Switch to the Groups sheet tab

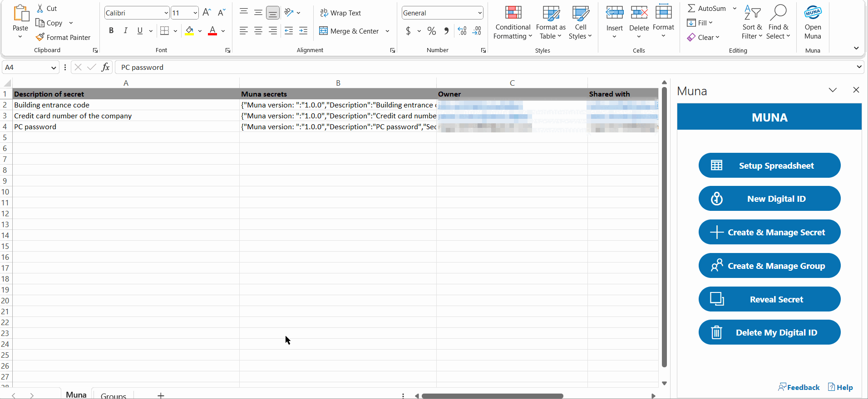tap(113, 395)
